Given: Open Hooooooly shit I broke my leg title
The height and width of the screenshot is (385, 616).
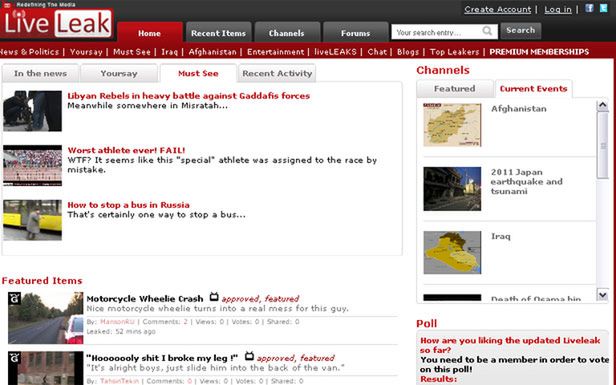Looking at the screenshot, I should [162, 358].
